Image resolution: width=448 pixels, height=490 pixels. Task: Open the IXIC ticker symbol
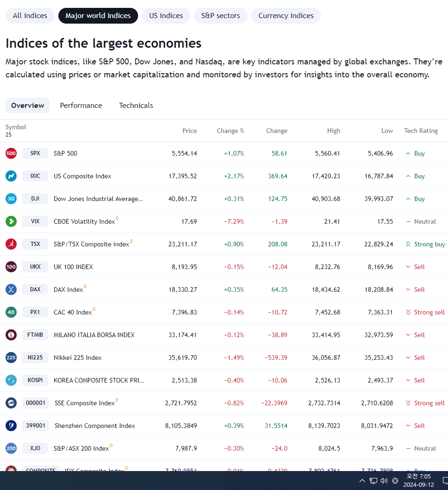click(x=35, y=176)
